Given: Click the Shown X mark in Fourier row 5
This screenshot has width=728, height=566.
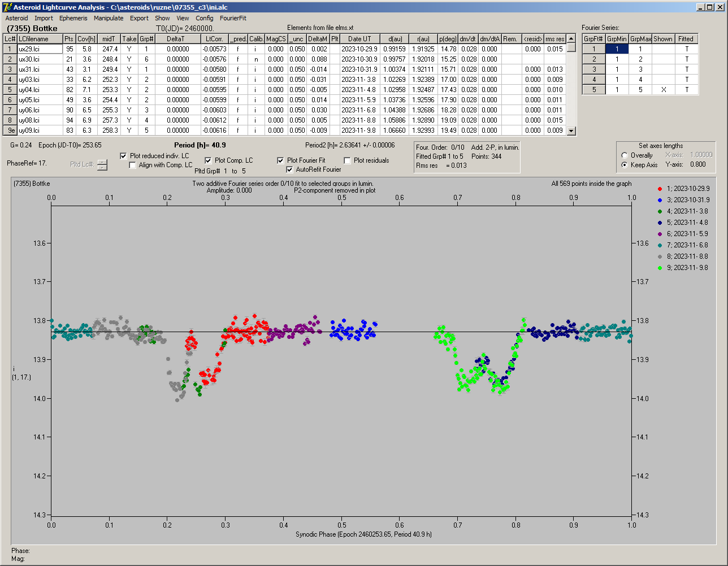Looking at the screenshot, I should pyautogui.click(x=664, y=90).
